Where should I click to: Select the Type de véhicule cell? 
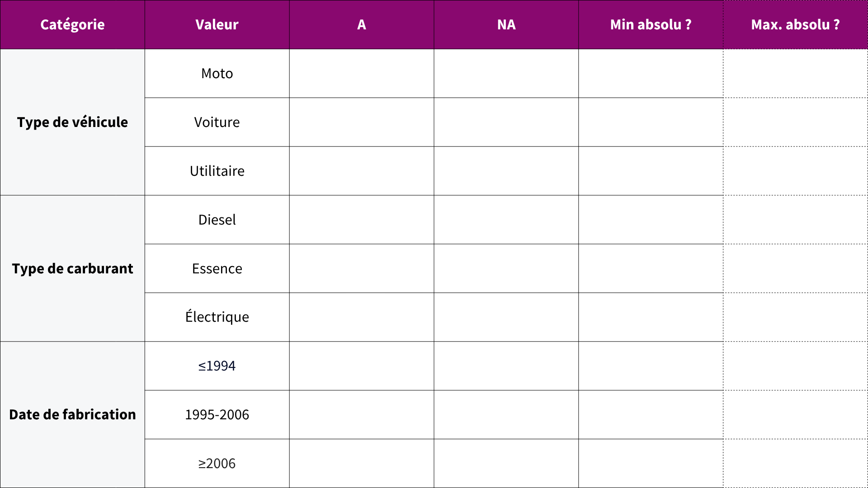(x=72, y=122)
